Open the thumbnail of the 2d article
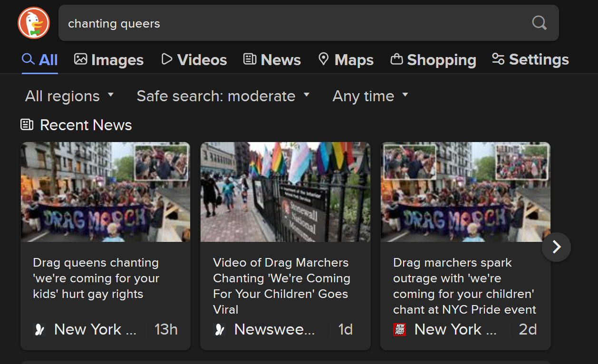This screenshot has height=364, width=598. (465, 192)
